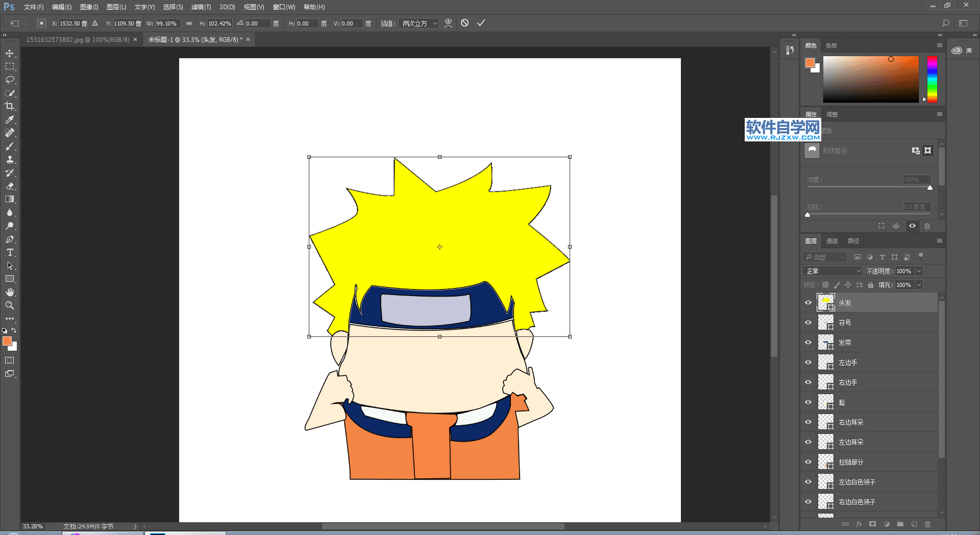Switch to the 通道 tab

click(x=832, y=241)
